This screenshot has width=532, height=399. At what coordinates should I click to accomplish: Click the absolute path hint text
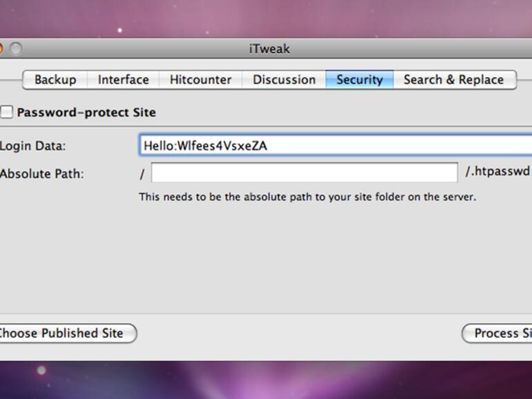307,197
